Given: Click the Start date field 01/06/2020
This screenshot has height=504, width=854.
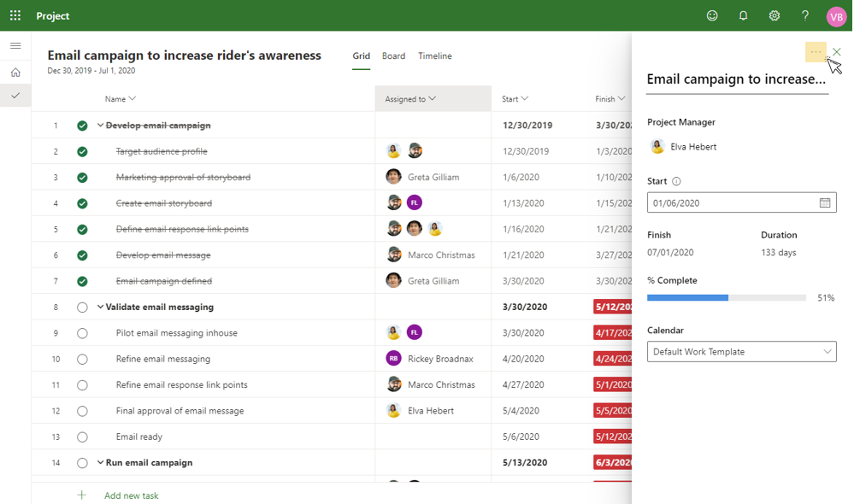Looking at the screenshot, I should pyautogui.click(x=742, y=202).
